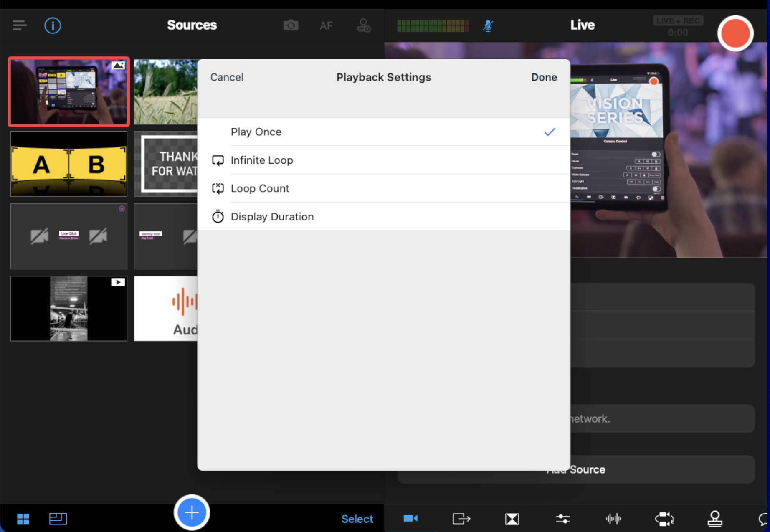Select the A B multiview source
This screenshot has width=770, height=532.
[x=69, y=164]
